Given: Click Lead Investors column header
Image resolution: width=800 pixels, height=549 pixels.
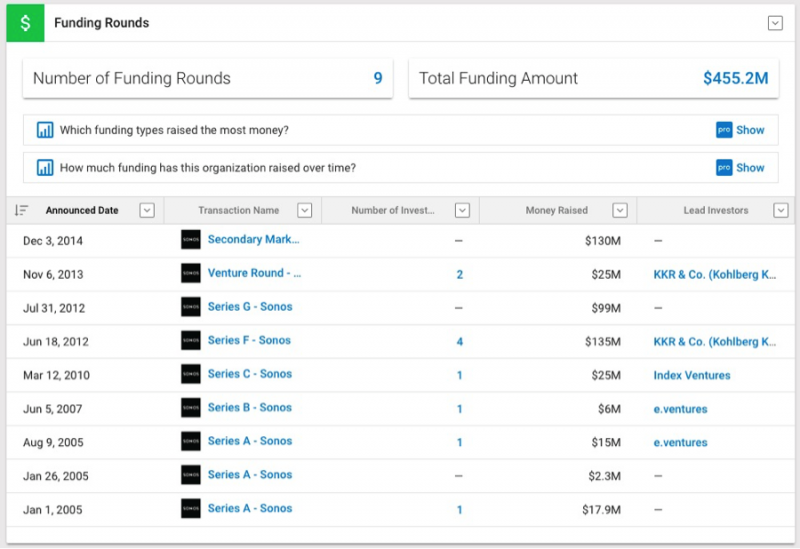Looking at the screenshot, I should tap(716, 210).
